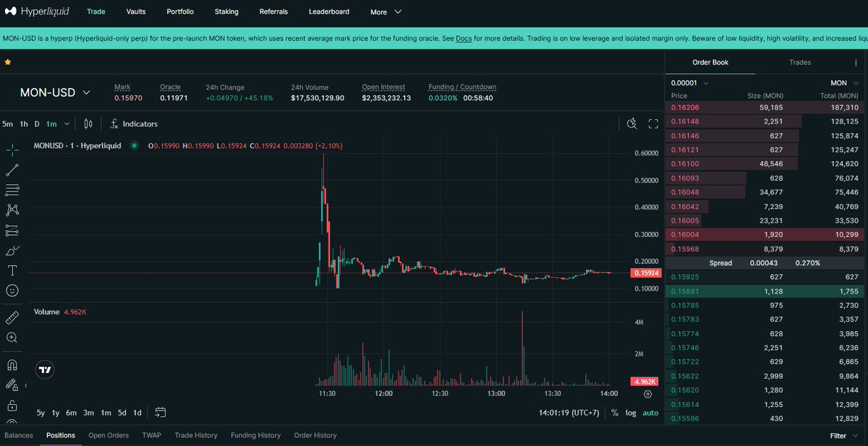Image resolution: width=868 pixels, height=446 pixels.
Task: Switch to the Open Orders tab
Action: coord(109,435)
